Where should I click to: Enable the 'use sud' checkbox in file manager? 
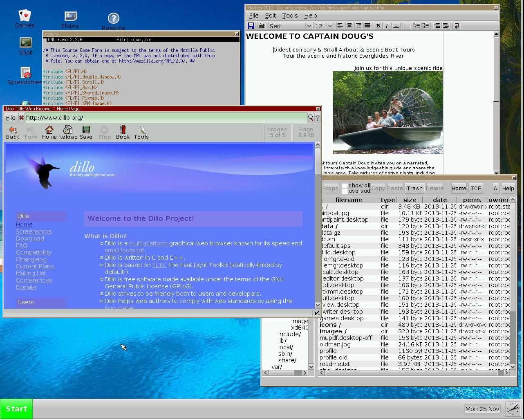tap(345, 191)
